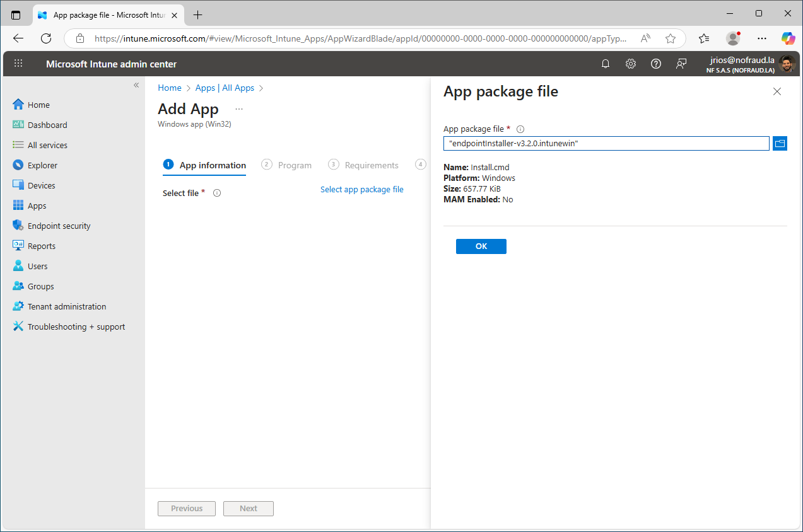Open Add App more options ellipsis
Image resolution: width=803 pixels, height=532 pixels.
pos(239,109)
